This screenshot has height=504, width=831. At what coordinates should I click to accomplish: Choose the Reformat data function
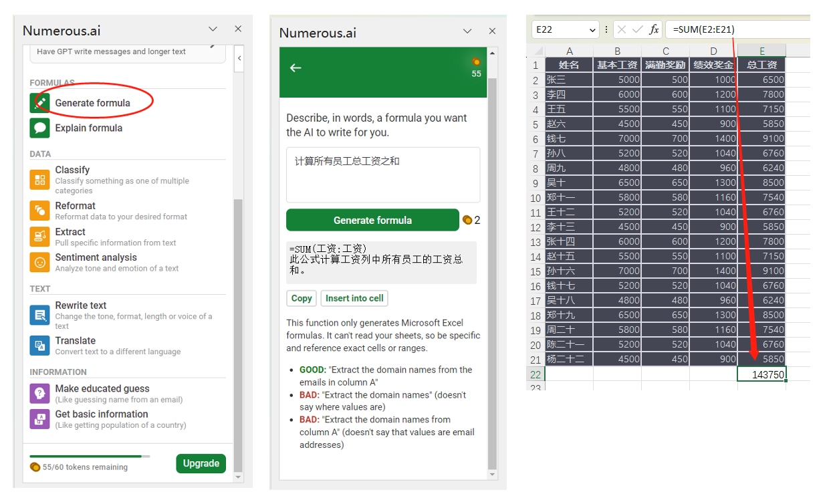pos(75,206)
